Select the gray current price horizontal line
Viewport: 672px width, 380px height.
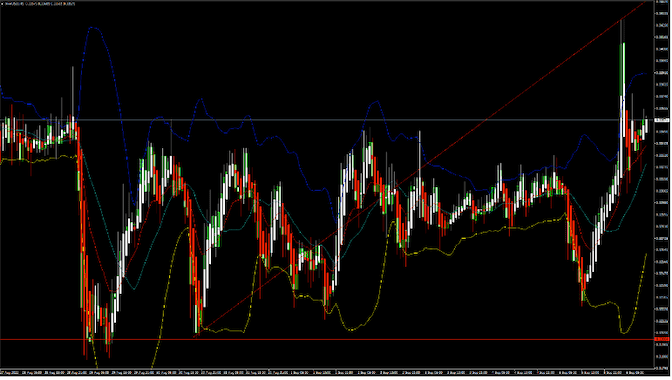tap(326, 120)
